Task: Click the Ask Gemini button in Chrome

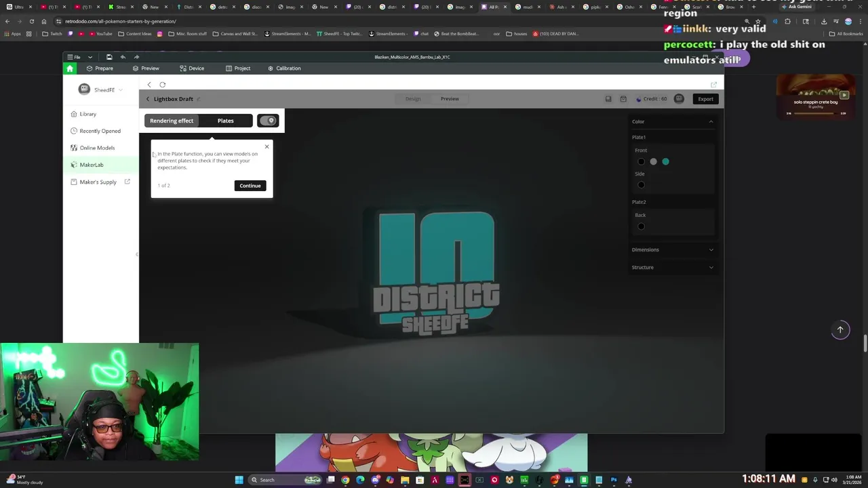Action: click(795, 7)
